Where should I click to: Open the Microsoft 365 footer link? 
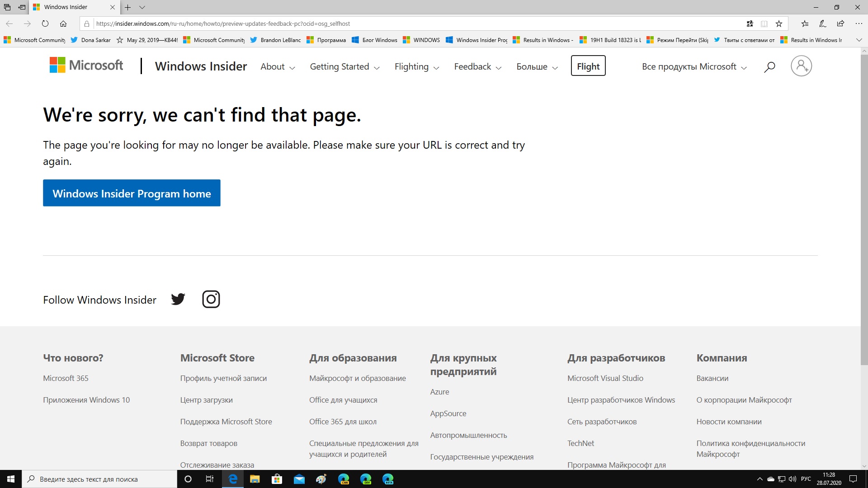[x=66, y=378]
